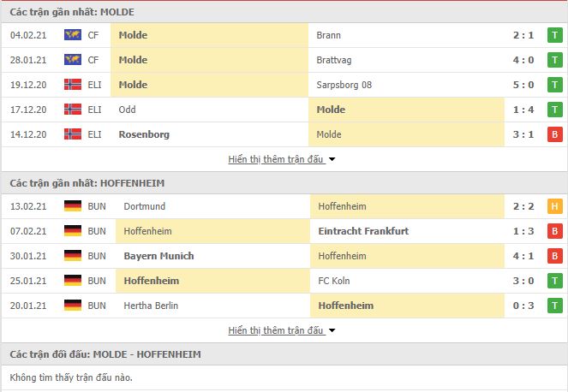Click the green T badge for Molde vs Brann
The width and height of the screenshot is (568, 392).
tap(554, 35)
